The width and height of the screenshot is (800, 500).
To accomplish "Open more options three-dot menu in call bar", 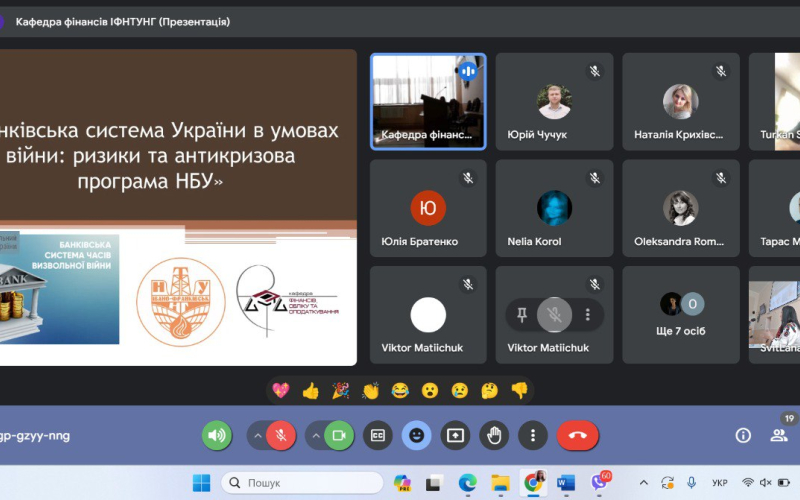I will [533, 435].
